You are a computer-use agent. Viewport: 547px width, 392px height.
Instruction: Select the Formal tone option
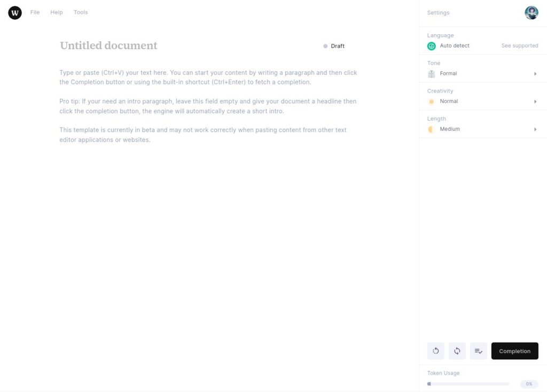(448, 74)
